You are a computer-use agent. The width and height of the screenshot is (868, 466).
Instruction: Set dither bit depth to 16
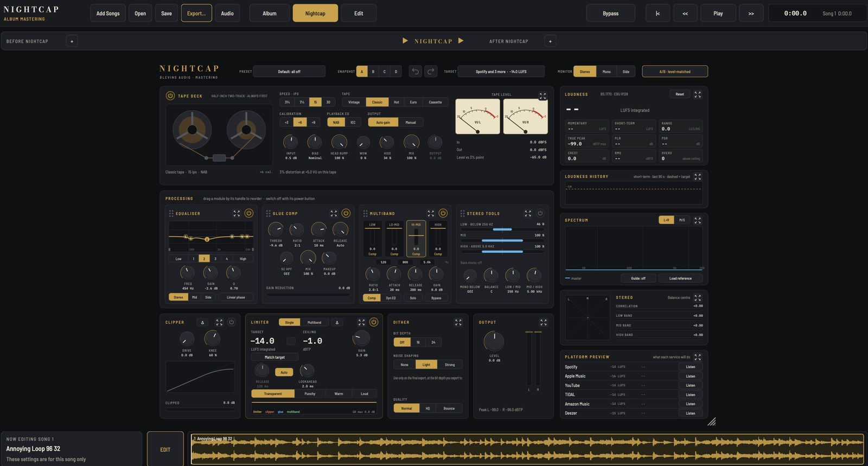click(418, 342)
